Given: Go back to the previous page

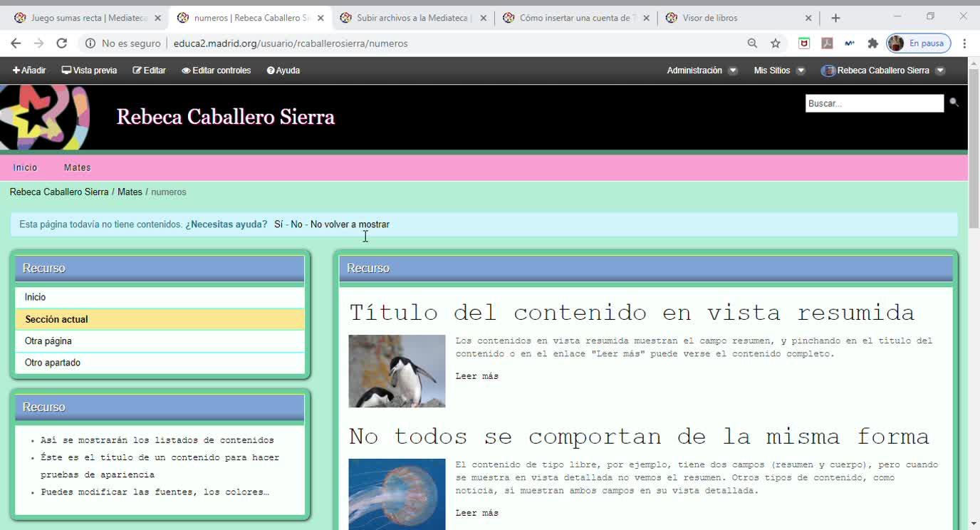Looking at the screenshot, I should point(16,43).
